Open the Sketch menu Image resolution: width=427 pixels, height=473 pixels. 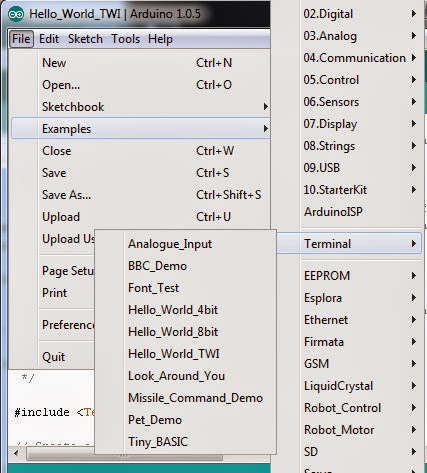tap(85, 39)
